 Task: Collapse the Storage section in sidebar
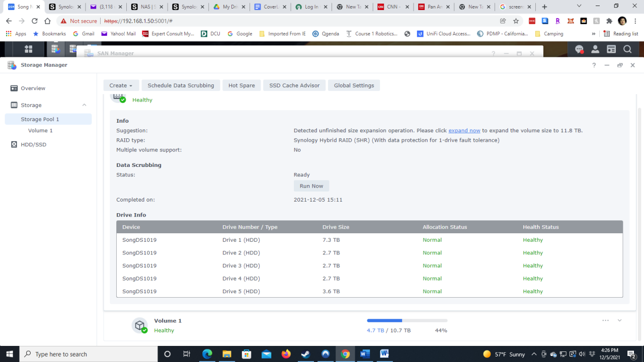coord(84,105)
